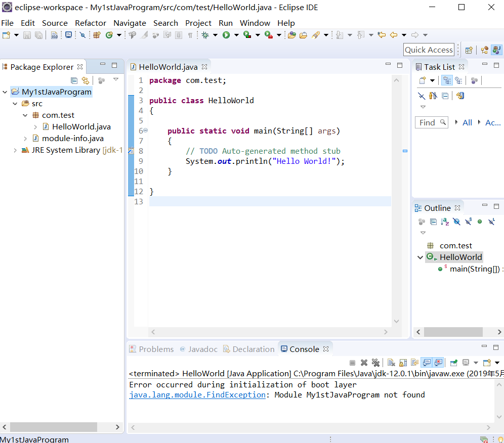Open the New Java Class dropdown arrow
The image size is (504, 443).
pos(119,35)
